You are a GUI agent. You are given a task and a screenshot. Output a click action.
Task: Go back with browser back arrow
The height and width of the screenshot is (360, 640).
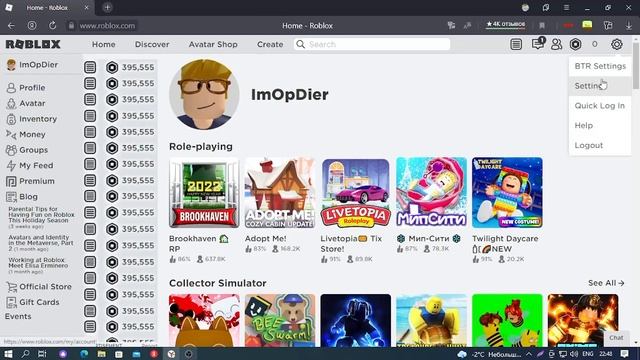coord(11,25)
